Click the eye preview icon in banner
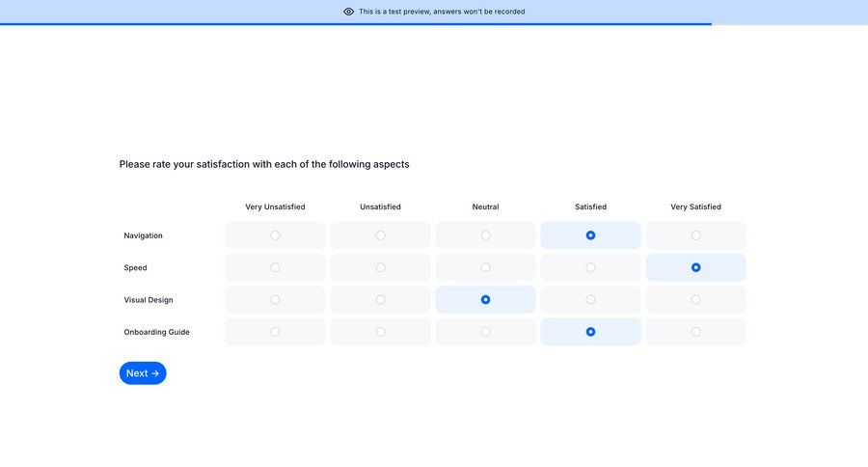This screenshot has height=467, width=868. coord(349,12)
